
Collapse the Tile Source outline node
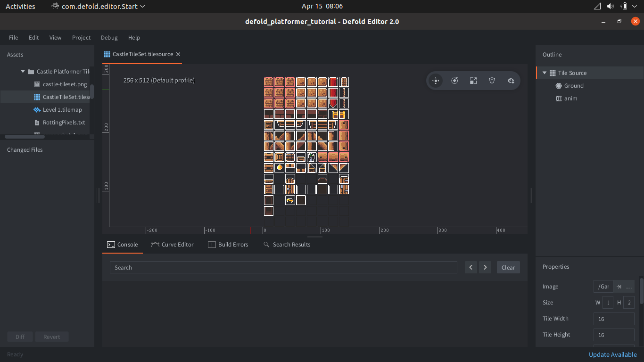coord(545,73)
